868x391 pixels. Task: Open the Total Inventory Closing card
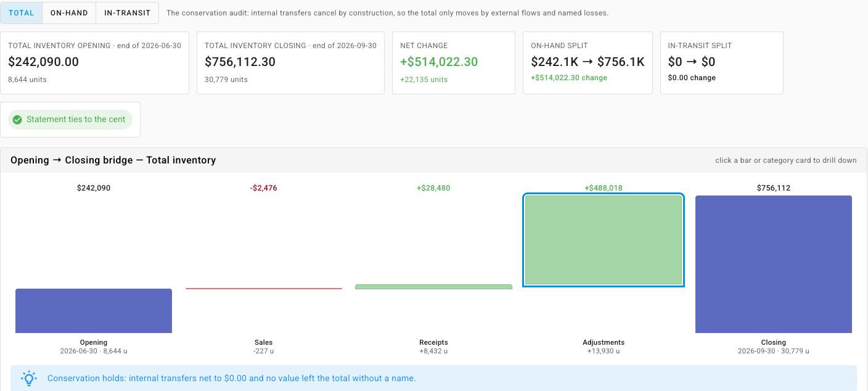(x=290, y=63)
